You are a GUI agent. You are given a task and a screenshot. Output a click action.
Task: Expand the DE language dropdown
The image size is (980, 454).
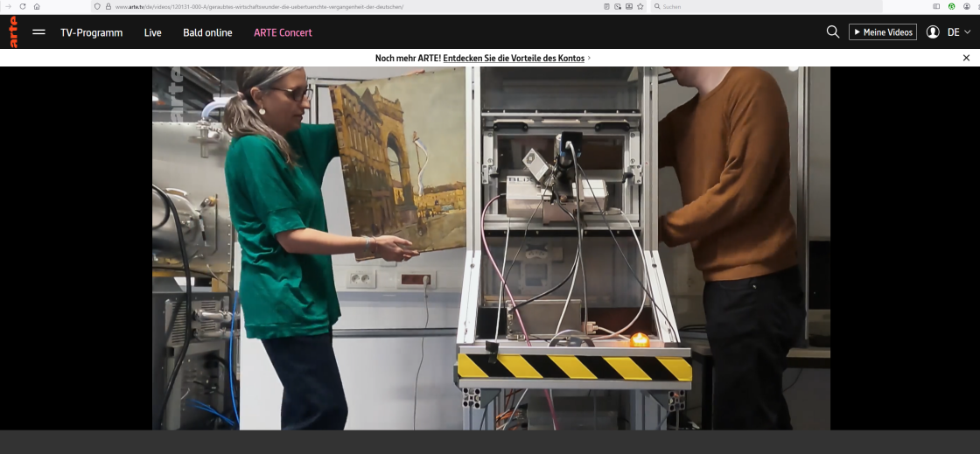click(x=959, y=32)
